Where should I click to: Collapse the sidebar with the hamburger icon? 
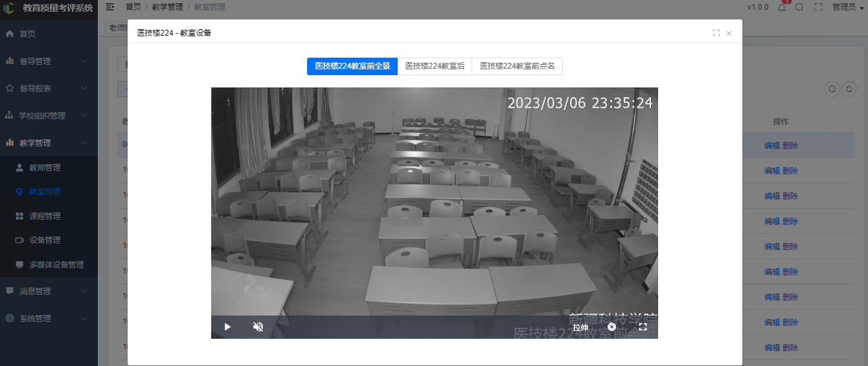(x=110, y=7)
